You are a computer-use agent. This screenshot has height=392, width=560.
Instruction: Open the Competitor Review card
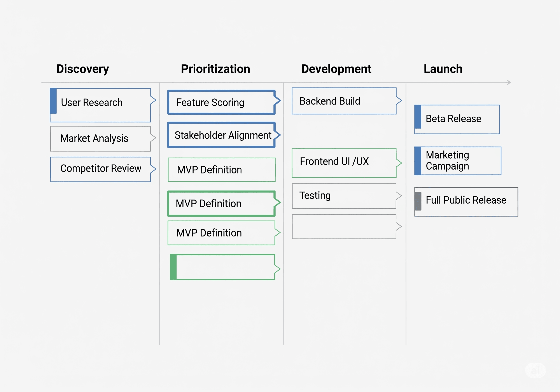[x=100, y=169]
